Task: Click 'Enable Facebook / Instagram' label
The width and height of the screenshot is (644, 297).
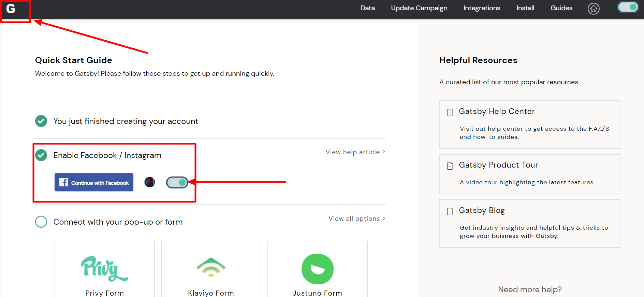Action: tap(107, 155)
